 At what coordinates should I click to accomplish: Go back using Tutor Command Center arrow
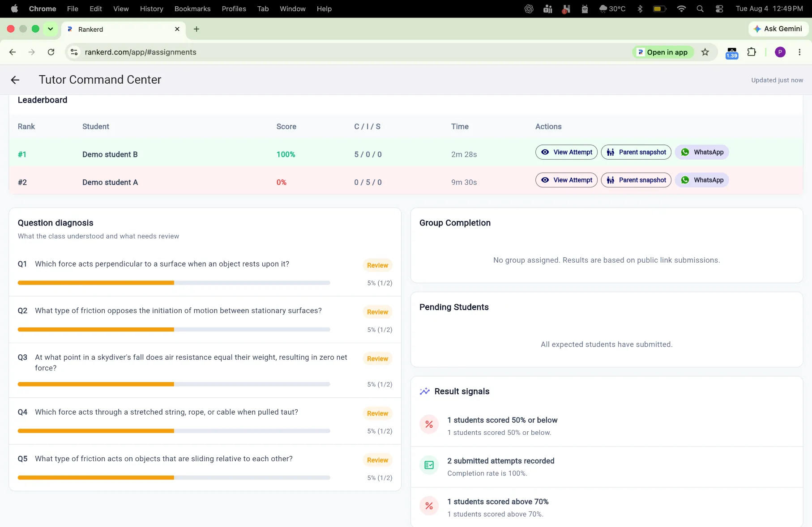click(15, 80)
